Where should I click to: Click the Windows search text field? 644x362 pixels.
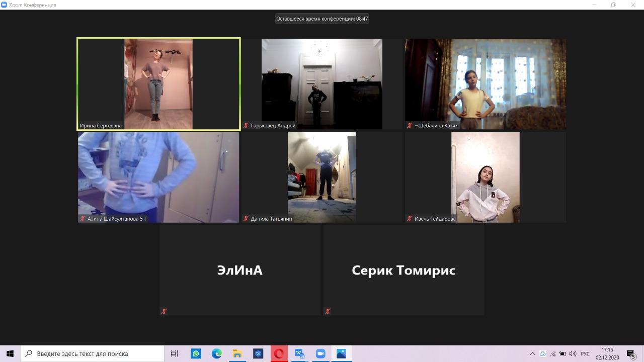[x=96, y=353]
